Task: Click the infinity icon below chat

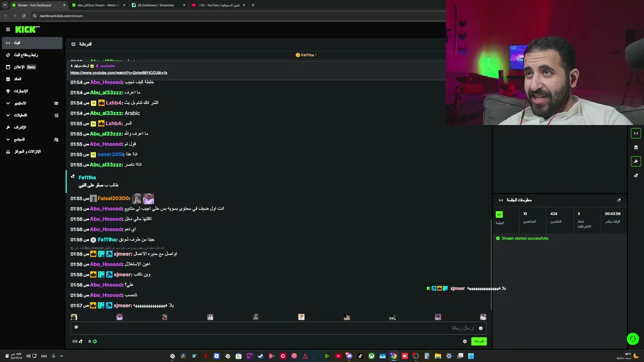Action: (x=75, y=341)
